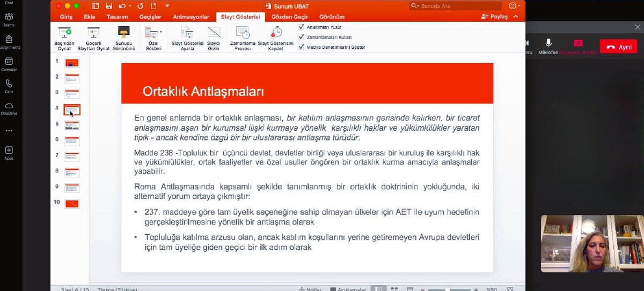Screen dimensions: 644x291
Task: Toggle Anlatımları Yürüt checkbox
Action: coord(301,27)
